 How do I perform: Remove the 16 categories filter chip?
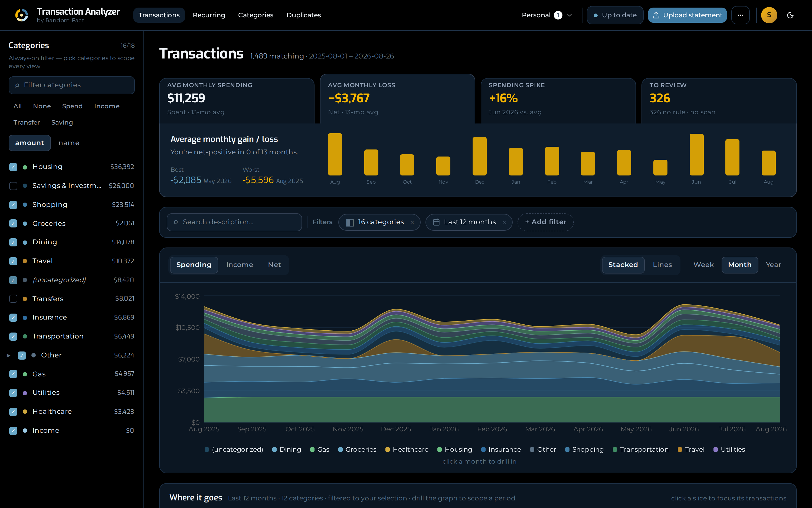click(412, 222)
